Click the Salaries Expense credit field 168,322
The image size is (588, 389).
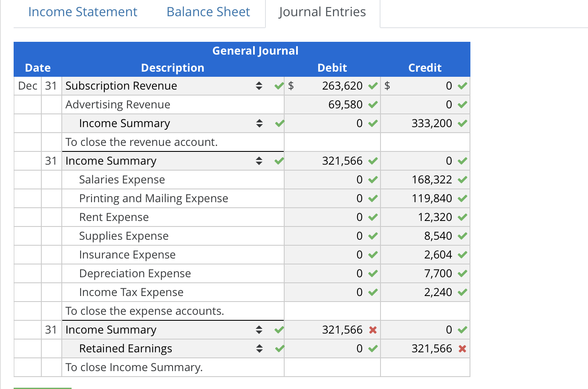[425, 180]
